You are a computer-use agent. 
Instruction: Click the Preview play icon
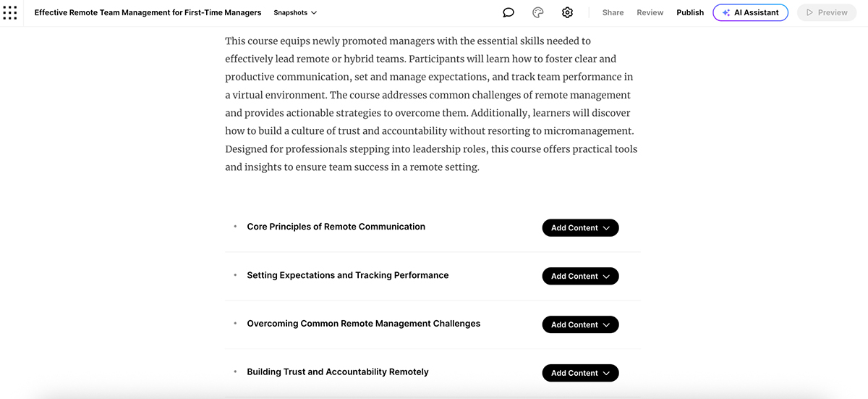point(809,12)
